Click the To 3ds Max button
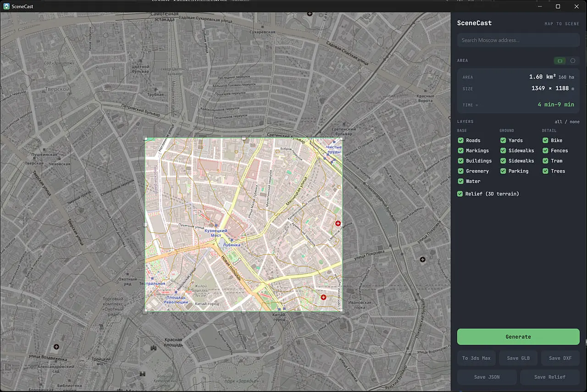The image size is (587, 392). coord(476,358)
